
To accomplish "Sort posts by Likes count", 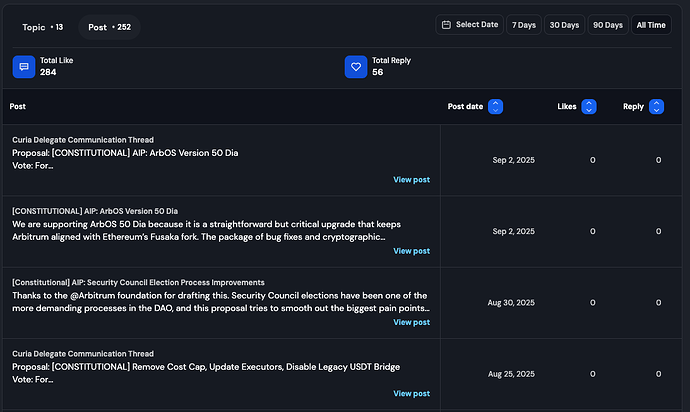I will [x=589, y=107].
